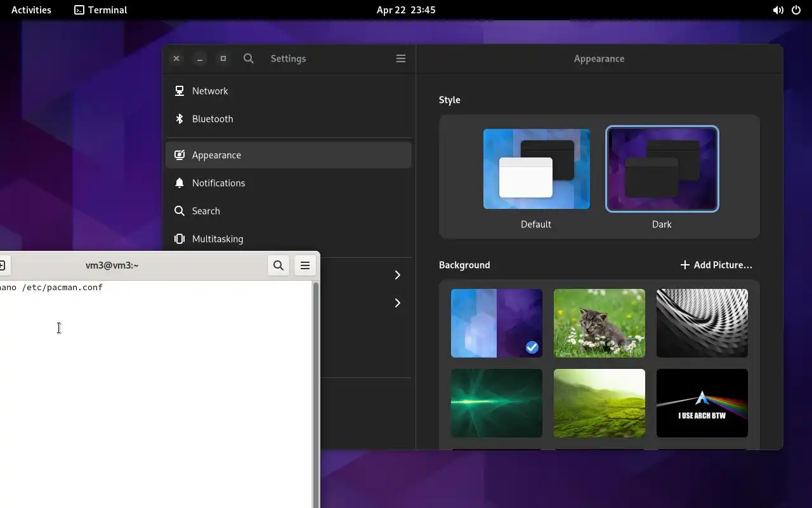This screenshot has height=508, width=812.
Task: Open the Terminal window hamburger menu
Action: (305, 265)
